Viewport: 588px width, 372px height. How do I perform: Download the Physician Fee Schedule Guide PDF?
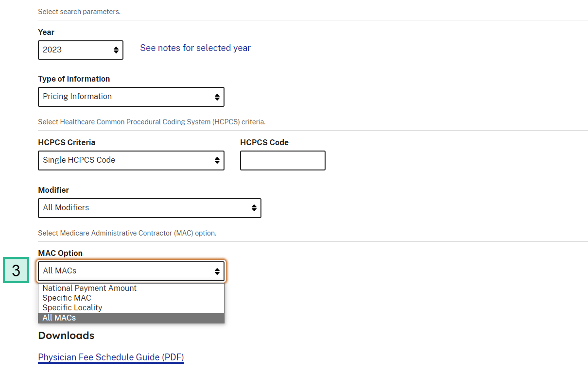[110, 357]
